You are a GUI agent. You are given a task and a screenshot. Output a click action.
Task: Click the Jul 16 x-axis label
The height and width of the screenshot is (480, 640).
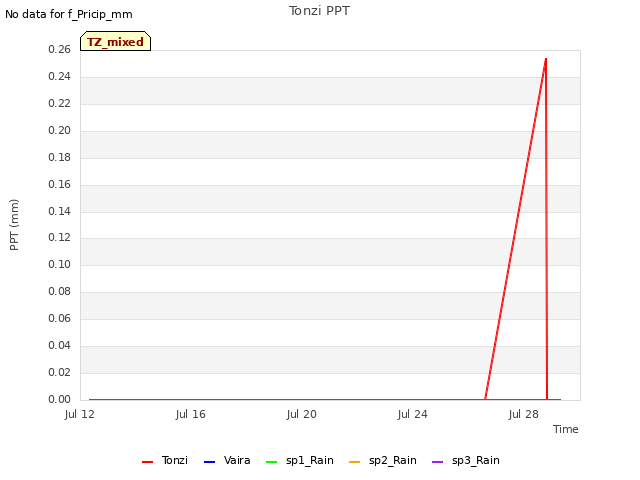191,414
